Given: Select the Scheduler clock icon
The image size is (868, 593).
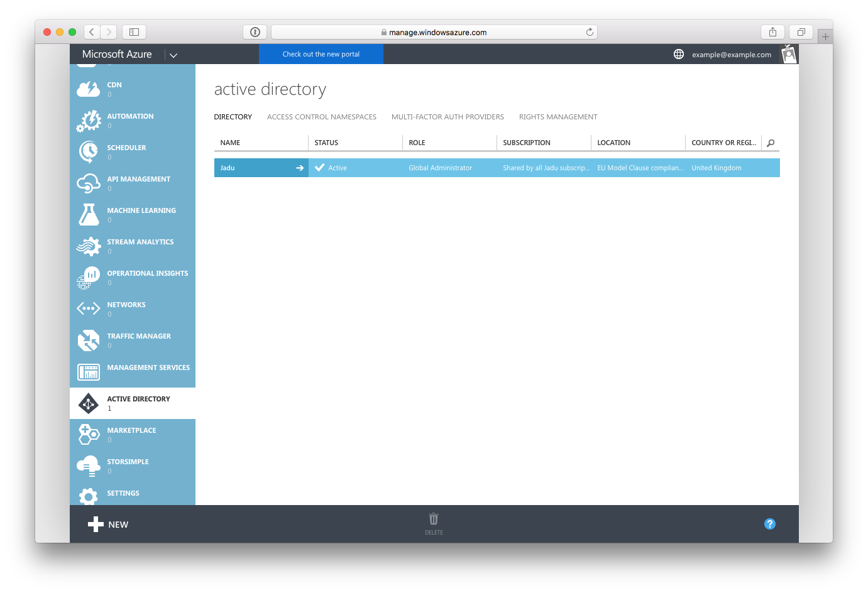Looking at the screenshot, I should pos(89,152).
